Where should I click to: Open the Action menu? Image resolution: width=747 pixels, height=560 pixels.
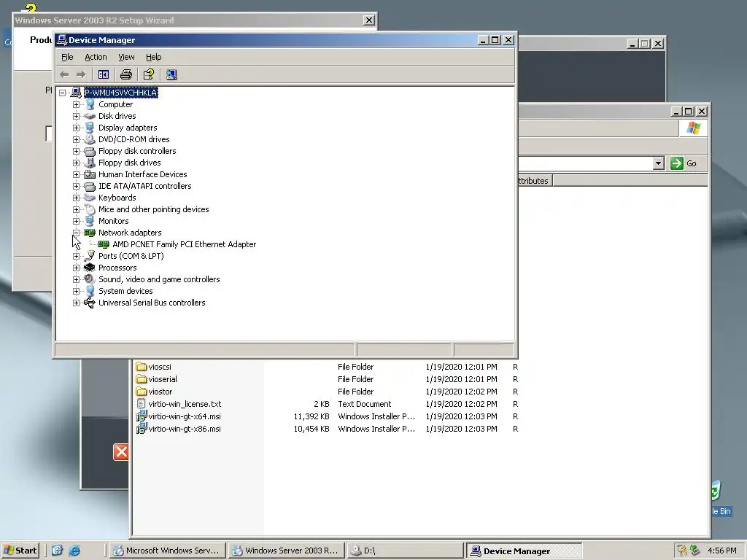96,57
